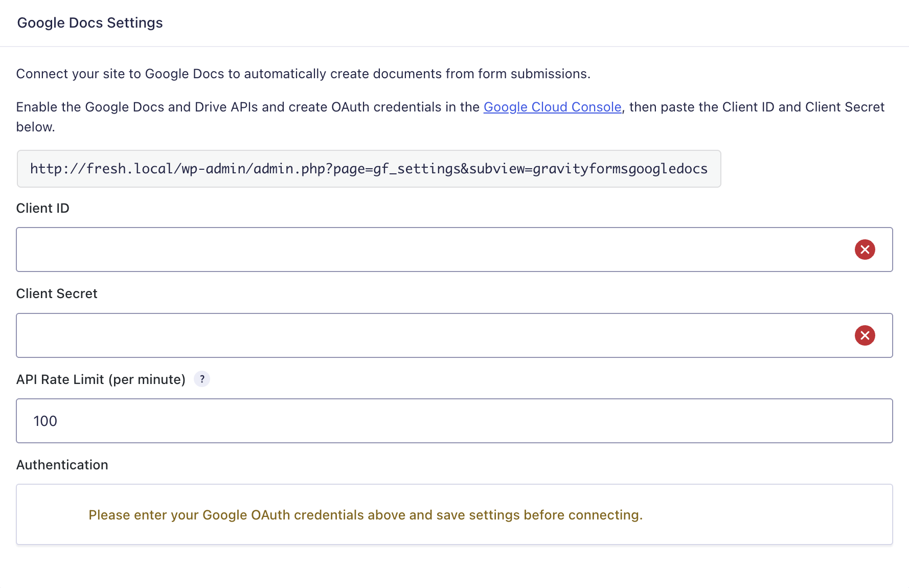Click the API Rate Limit field showing 100
This screenshot has width=909, height=588.
pyautogui.click(x=454, y=421)
